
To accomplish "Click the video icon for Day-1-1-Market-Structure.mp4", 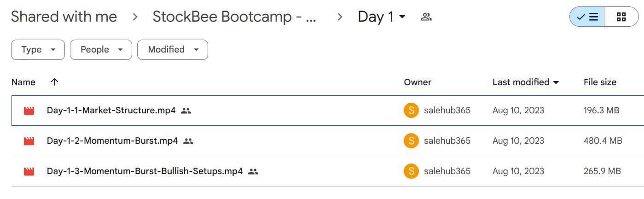I will (29, 111).
